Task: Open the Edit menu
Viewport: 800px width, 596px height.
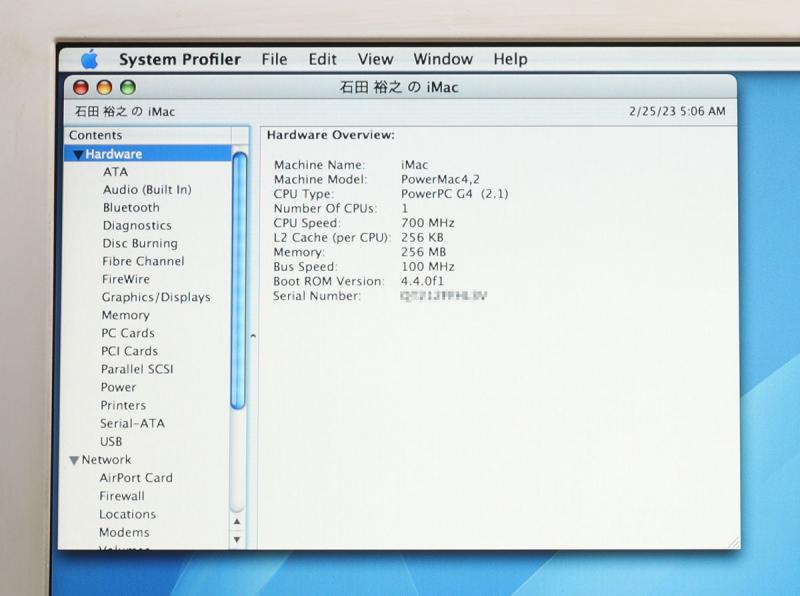Action: click(322, 59)
